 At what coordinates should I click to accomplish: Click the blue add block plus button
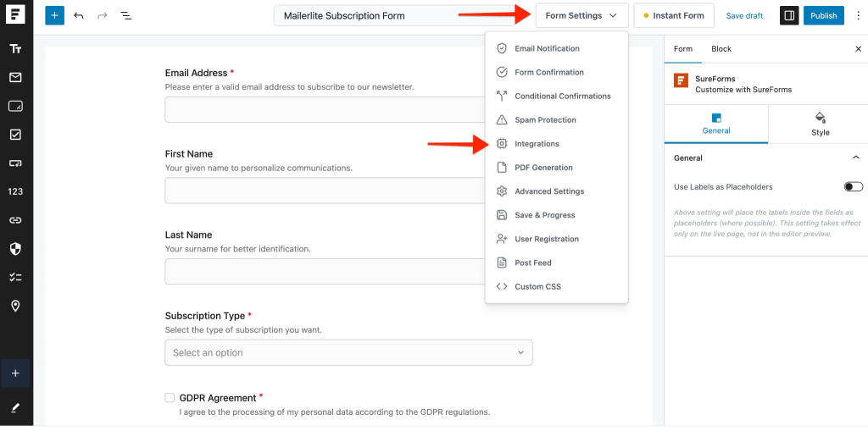[x=54, y=15]
